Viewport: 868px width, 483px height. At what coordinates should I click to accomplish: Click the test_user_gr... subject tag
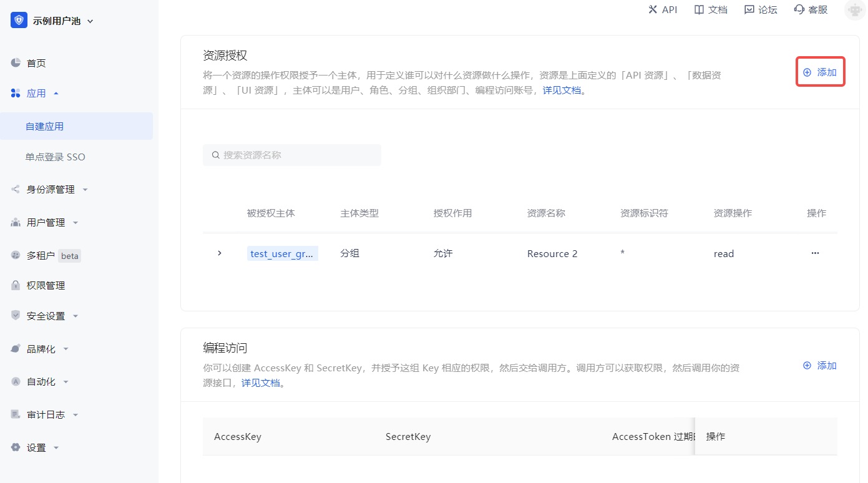click(x=282, y=253)
